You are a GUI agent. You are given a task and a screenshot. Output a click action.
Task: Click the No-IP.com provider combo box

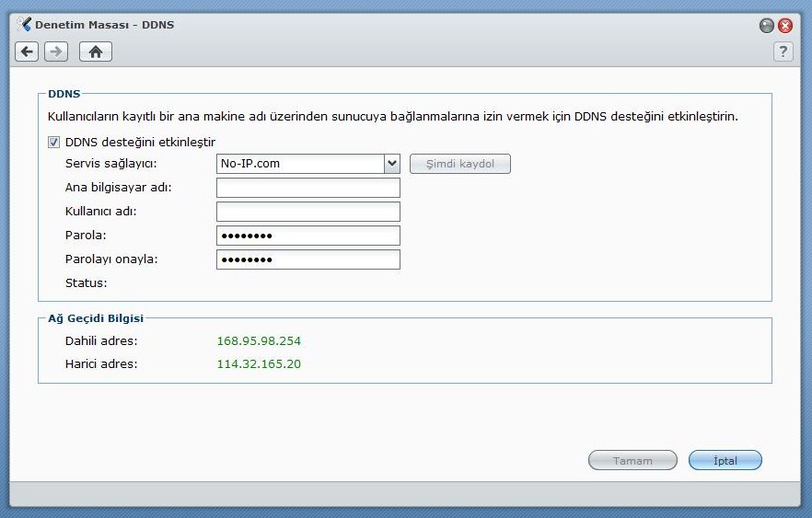[x=299, y=164]
